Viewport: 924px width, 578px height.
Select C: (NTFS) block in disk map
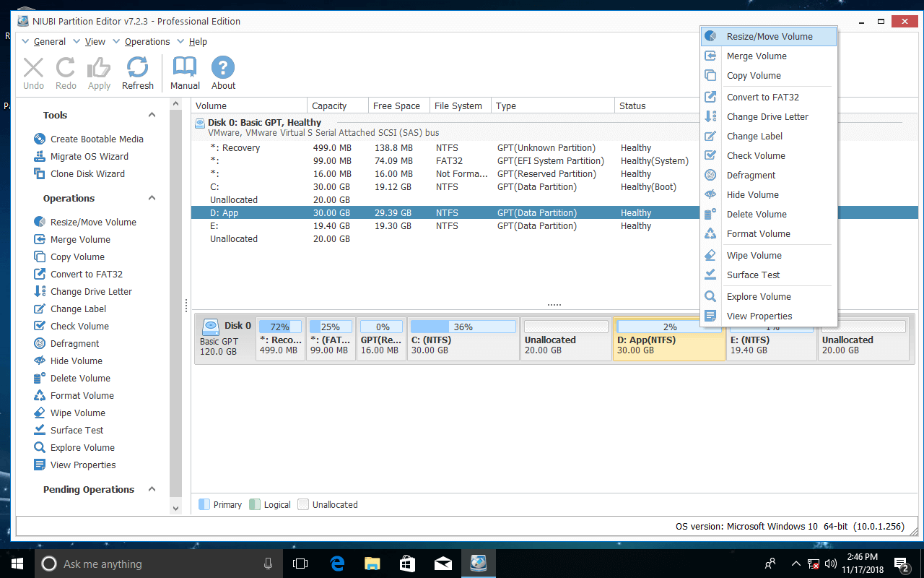[x=463, y=339]
